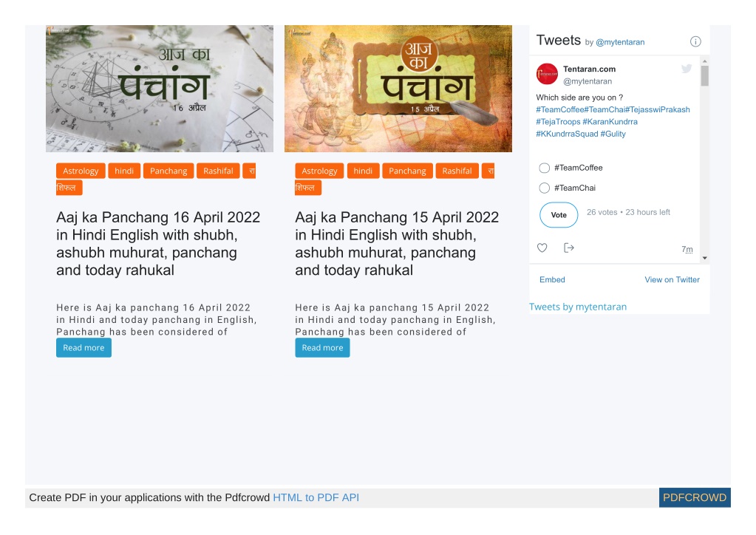Click the 15 अप्रैल Panchang thumbnail image

pyautogui.click(x=398, y=89)
